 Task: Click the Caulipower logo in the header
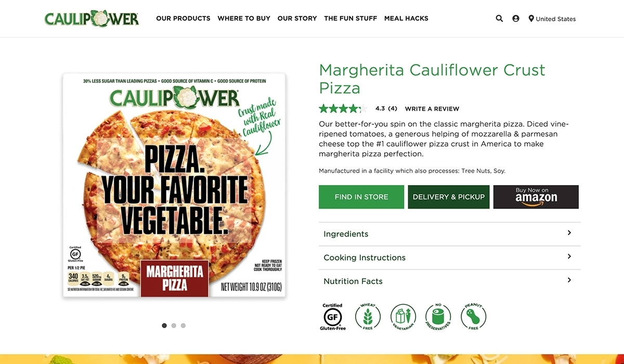pos(92,18)
